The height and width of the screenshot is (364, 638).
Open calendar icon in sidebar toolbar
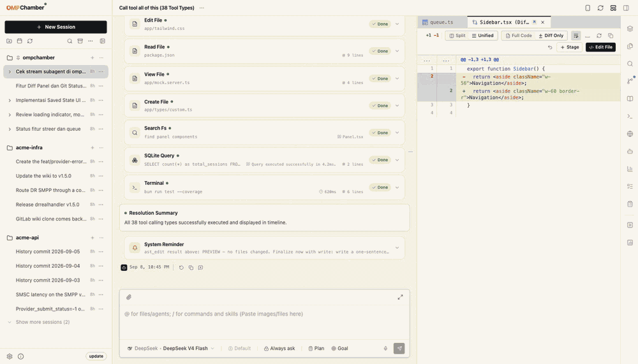click(20, 41)
